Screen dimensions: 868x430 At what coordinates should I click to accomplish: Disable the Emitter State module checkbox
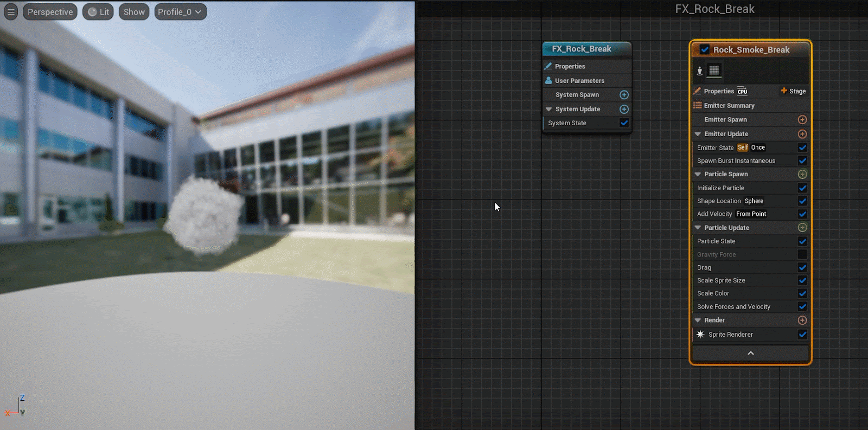pyautogui.click(x=802, y=147)
